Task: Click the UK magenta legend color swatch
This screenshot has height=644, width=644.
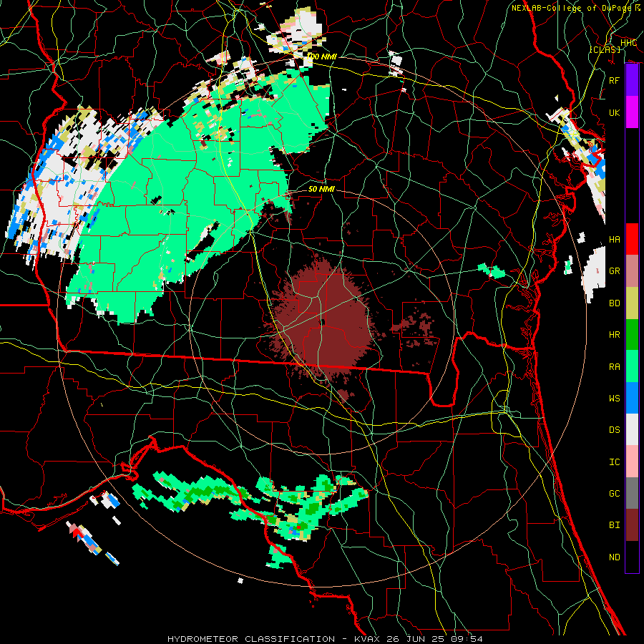Action: (632, 112)
